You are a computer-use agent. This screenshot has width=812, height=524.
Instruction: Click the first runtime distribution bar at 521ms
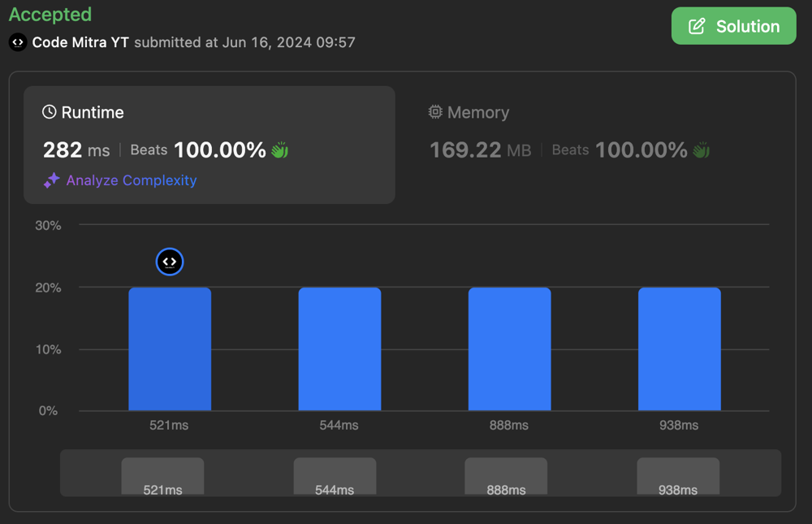pyautogui.click(x=169, y=349)
